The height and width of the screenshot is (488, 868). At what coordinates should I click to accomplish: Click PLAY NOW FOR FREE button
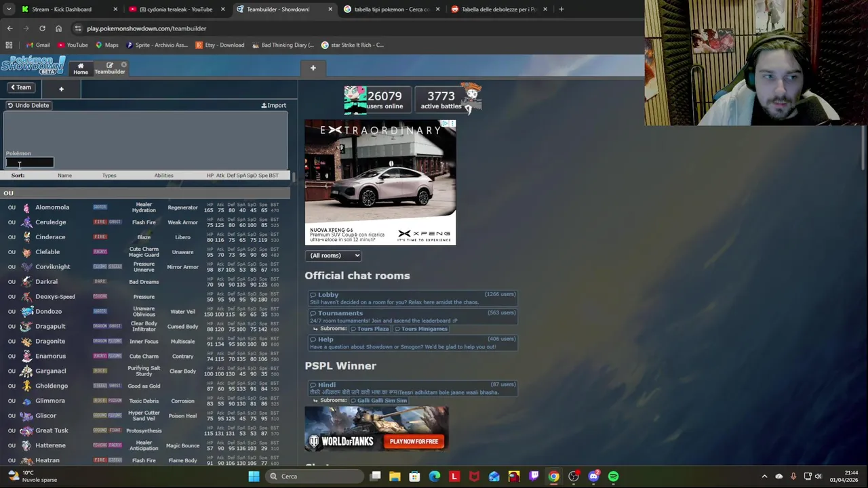pos(414,441)
